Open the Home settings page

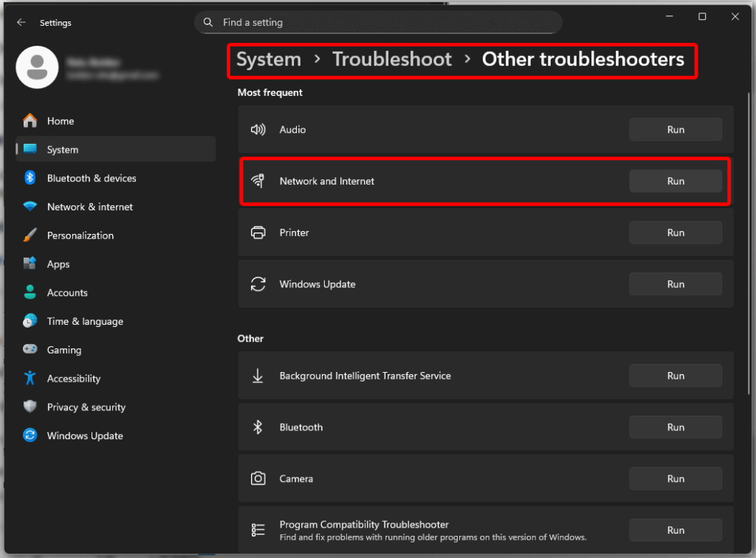click(x=116, y=121)
